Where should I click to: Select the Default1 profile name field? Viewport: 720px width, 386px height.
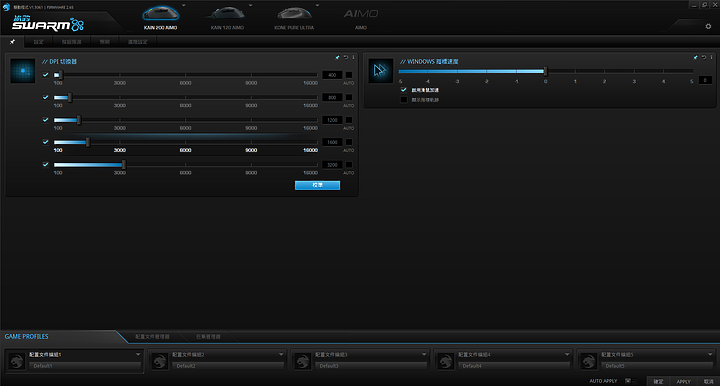[x=85, y=366]
